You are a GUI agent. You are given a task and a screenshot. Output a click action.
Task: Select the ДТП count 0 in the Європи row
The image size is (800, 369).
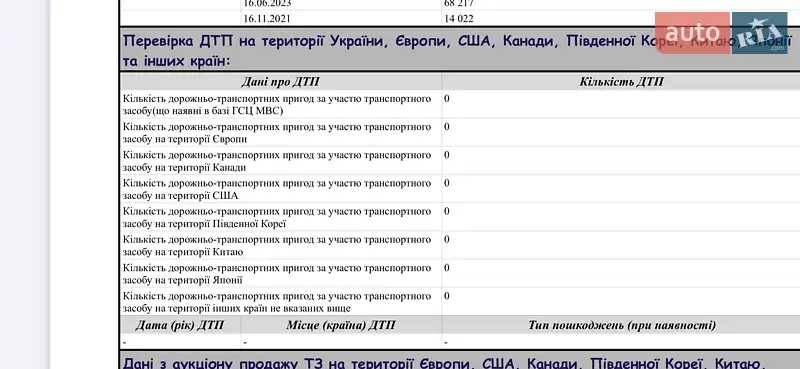click(x=447, y=127)
